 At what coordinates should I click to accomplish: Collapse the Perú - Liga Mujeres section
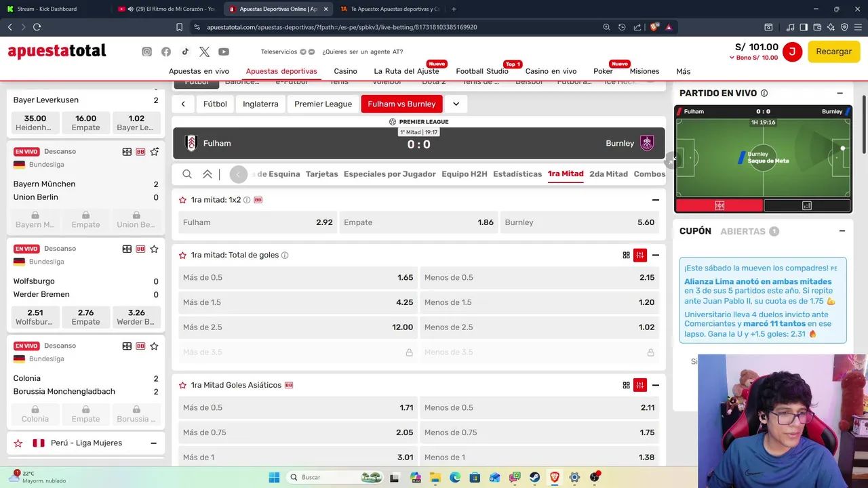(153, 443)
